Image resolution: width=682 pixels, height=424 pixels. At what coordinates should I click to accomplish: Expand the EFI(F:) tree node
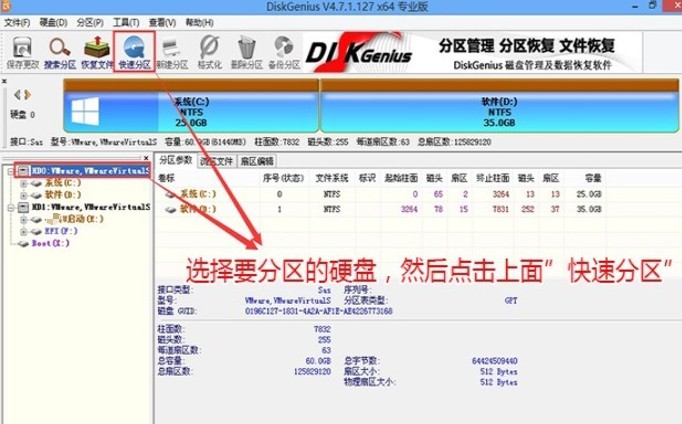point(24,232)
